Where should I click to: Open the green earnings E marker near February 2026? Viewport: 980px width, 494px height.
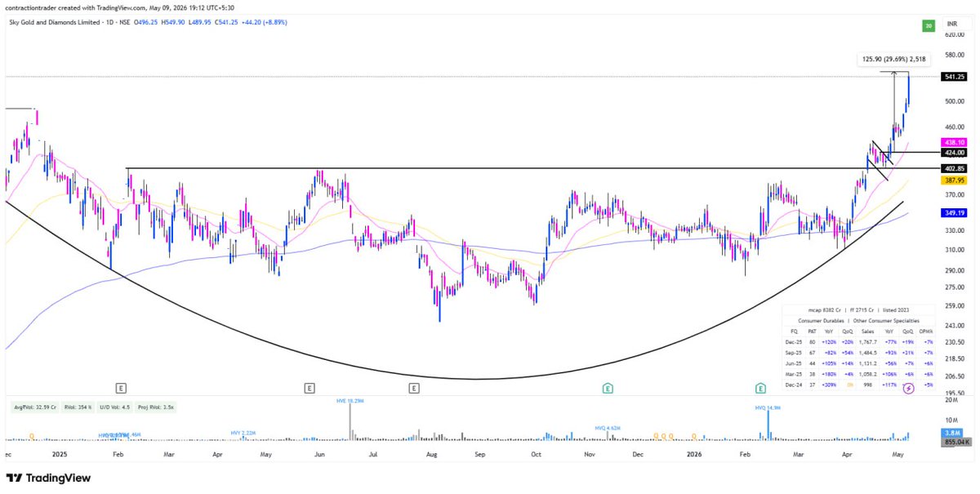tap(761, 388)
